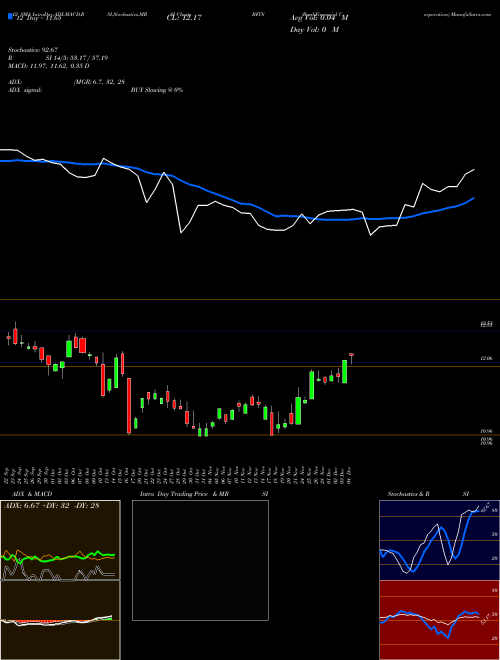
Task: Click the 'ADX: 6.67 +DY: 32 -DY: 28' header
Action: click(51, 506)
